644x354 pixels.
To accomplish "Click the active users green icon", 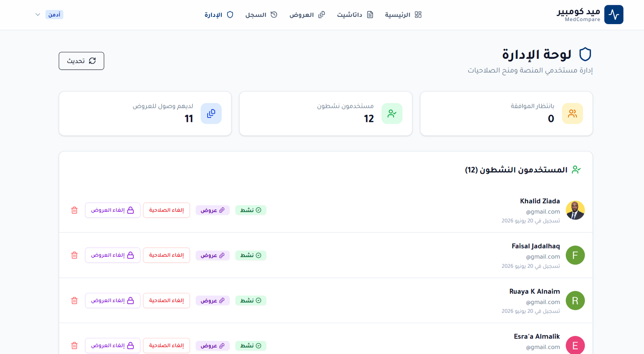I will 392,113.
